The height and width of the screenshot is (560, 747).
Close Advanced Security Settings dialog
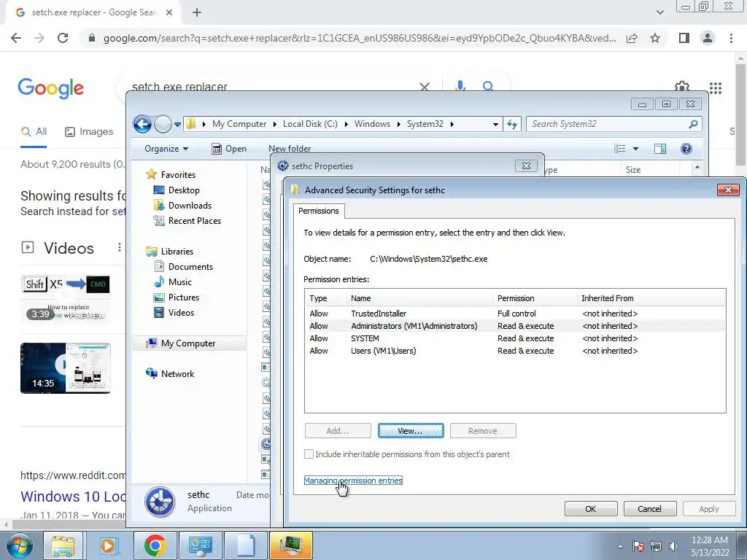(x=728, y=190)
